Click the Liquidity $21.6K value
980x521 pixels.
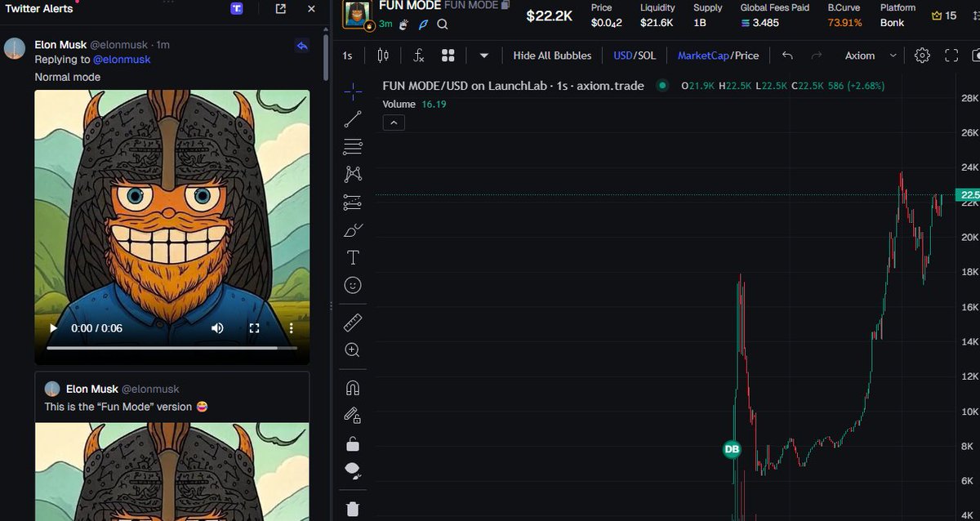tap(657, 23)
